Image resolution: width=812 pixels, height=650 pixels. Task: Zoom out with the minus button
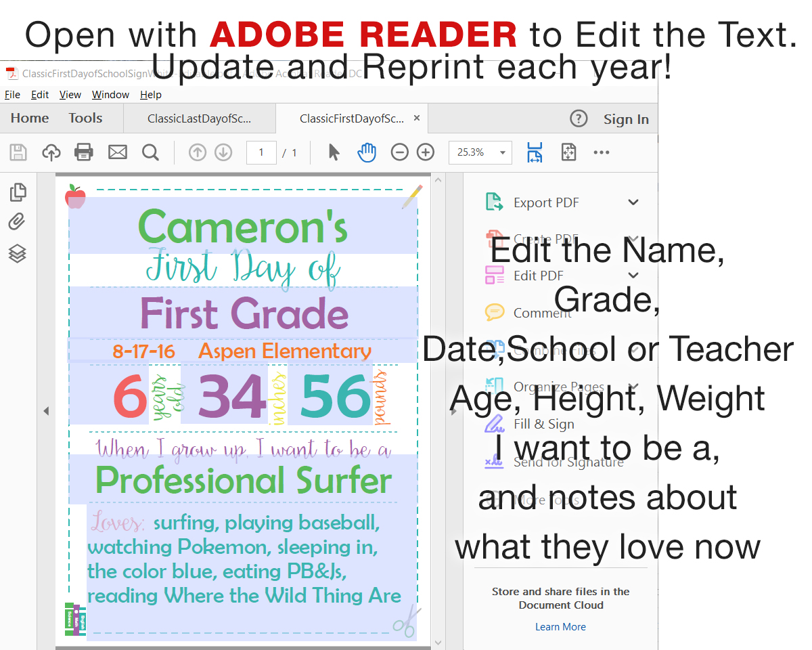pyautogui.click(x=400, y=152)
